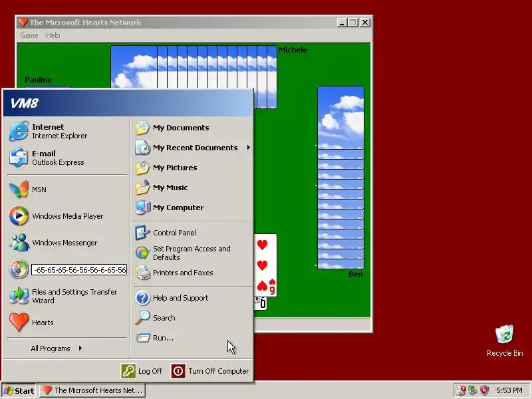
Task: Click Ben player name in Hearts
Action: pyautogui.click(x=356, y=274)
